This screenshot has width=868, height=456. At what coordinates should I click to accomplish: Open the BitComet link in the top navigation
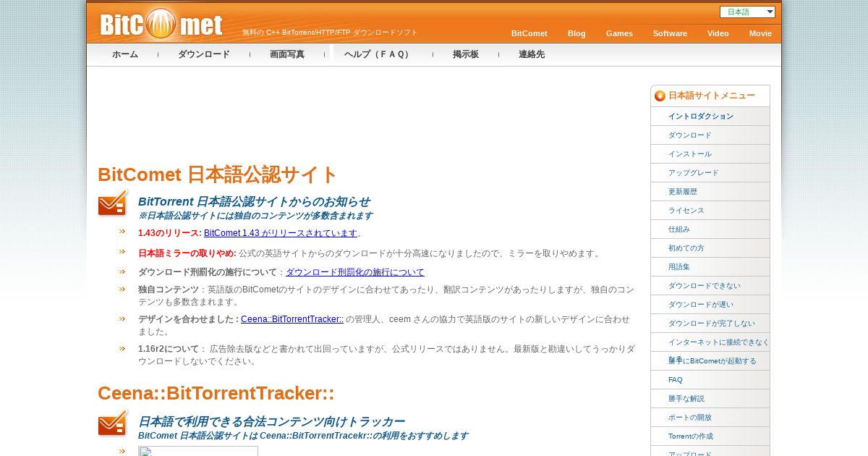point(529,33)
